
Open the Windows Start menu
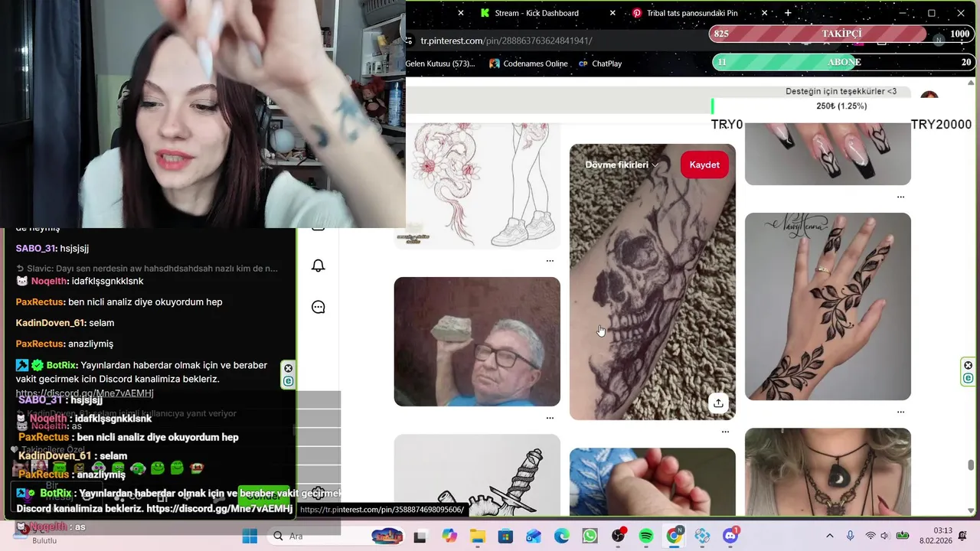[250, 536]
